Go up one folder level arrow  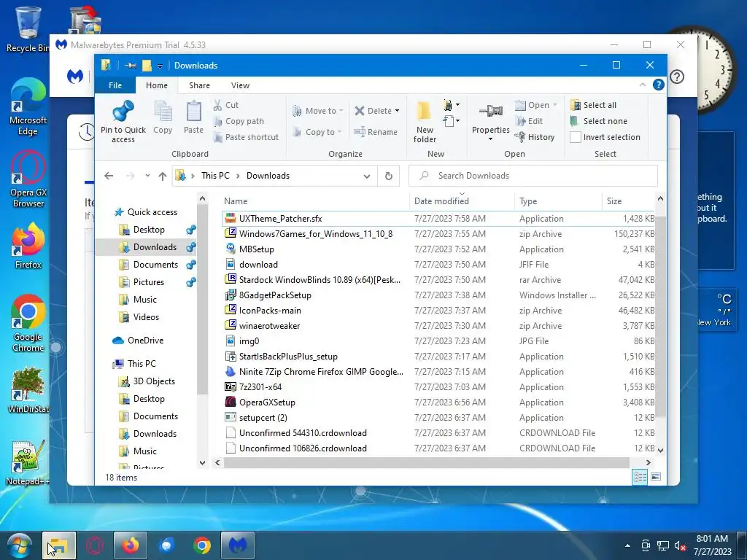click(x=163, y=176)
